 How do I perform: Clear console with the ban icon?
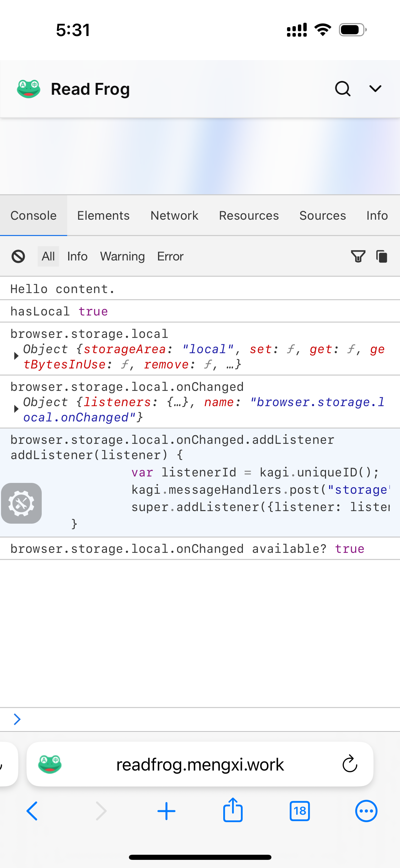pyautogui.click(x=18, y=256)
